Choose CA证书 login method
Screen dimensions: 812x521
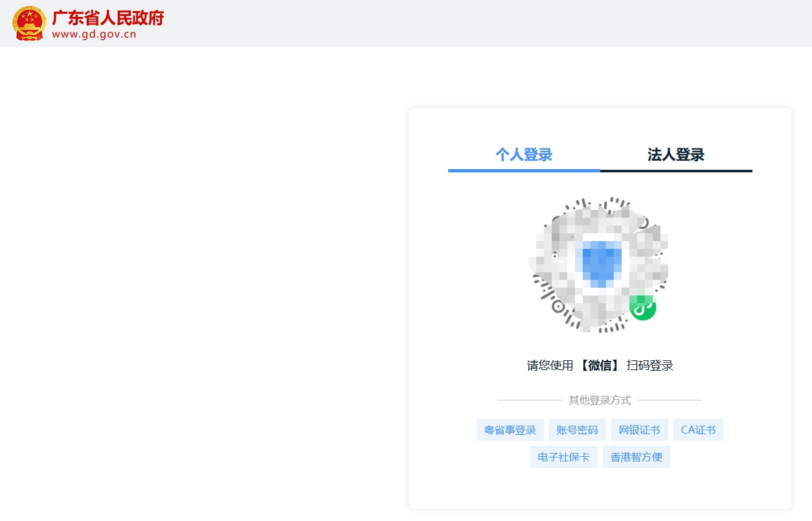pyautogui.click(x=698, y=430)
